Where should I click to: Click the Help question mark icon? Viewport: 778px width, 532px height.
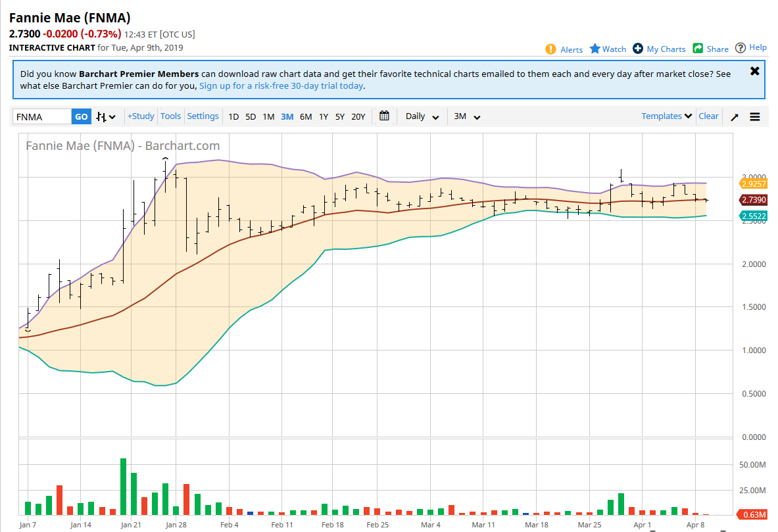741,47
